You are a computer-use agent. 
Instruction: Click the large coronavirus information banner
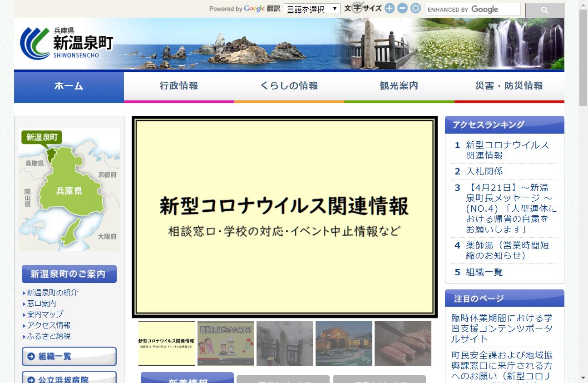pyautogui.click(x=285, y=216)
